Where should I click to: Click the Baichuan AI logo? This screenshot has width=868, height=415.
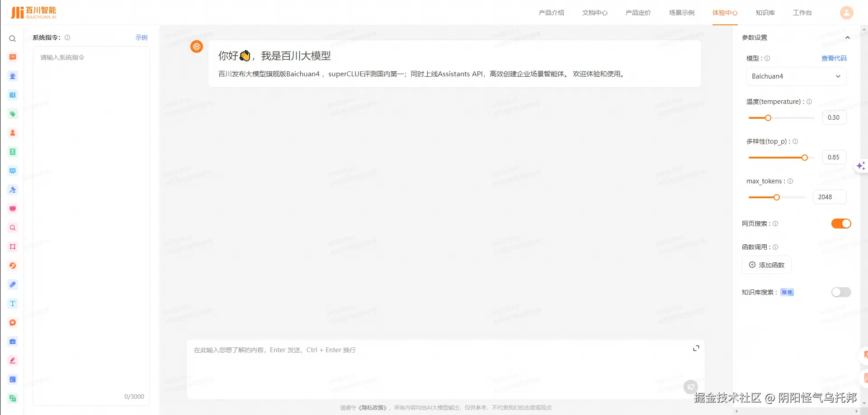(x=34, y=13)
